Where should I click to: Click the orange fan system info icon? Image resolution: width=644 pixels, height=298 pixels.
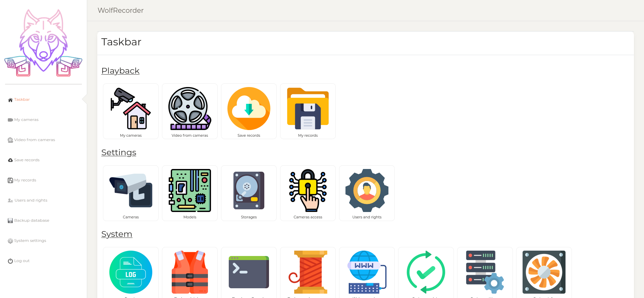544,272
